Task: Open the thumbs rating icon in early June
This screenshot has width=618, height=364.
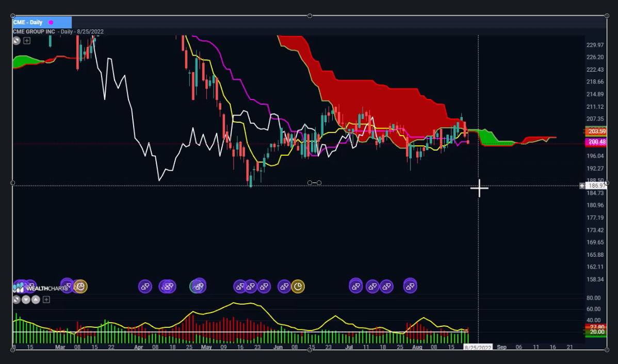Action: tap(284, 286)
